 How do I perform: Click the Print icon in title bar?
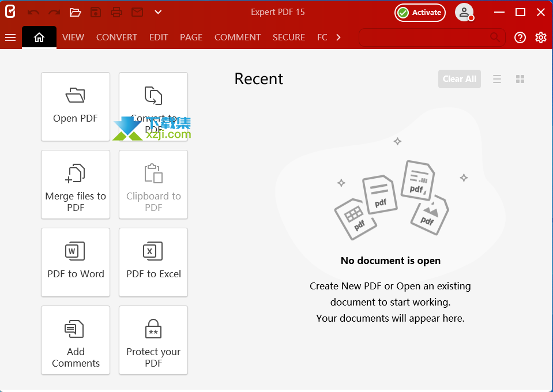pos(116,12)
